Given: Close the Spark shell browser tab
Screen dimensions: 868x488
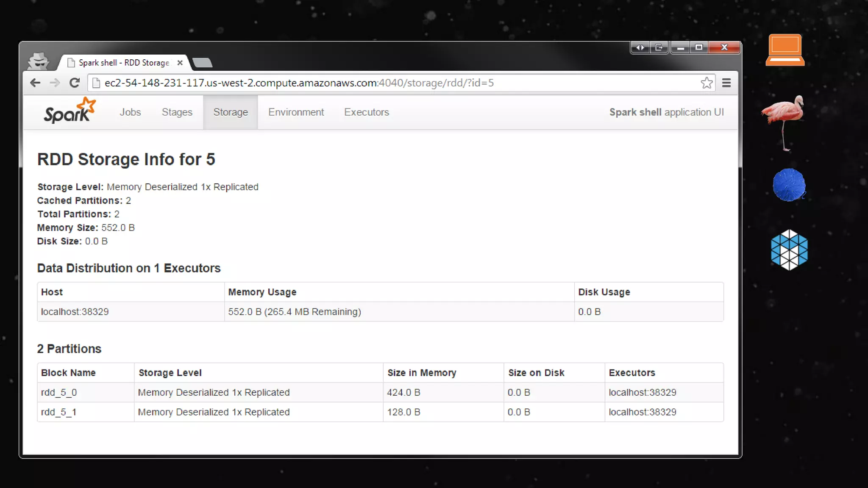Looking at the screenshot, I should [180, 63].
